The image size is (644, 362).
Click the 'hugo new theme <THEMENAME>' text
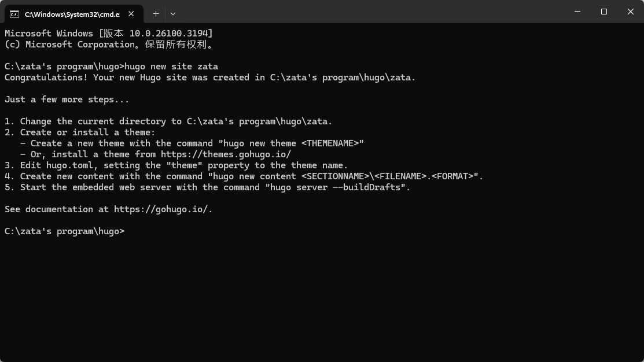point(291,143)
